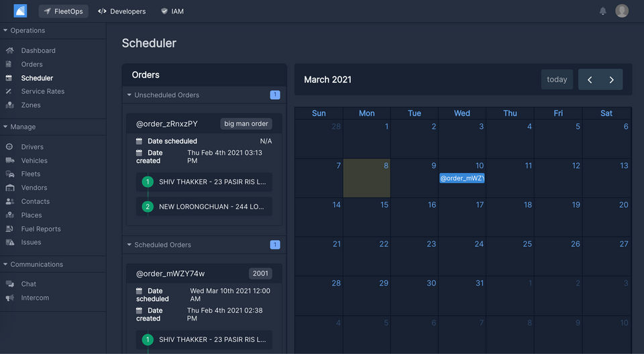Click the Fuel Reports pump icon

[x=9, y=229]
